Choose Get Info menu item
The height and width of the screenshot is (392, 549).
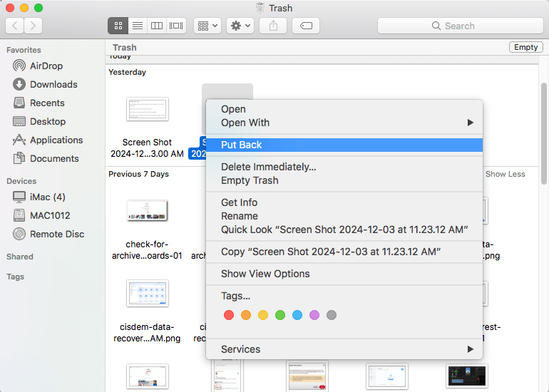(344, 202)
